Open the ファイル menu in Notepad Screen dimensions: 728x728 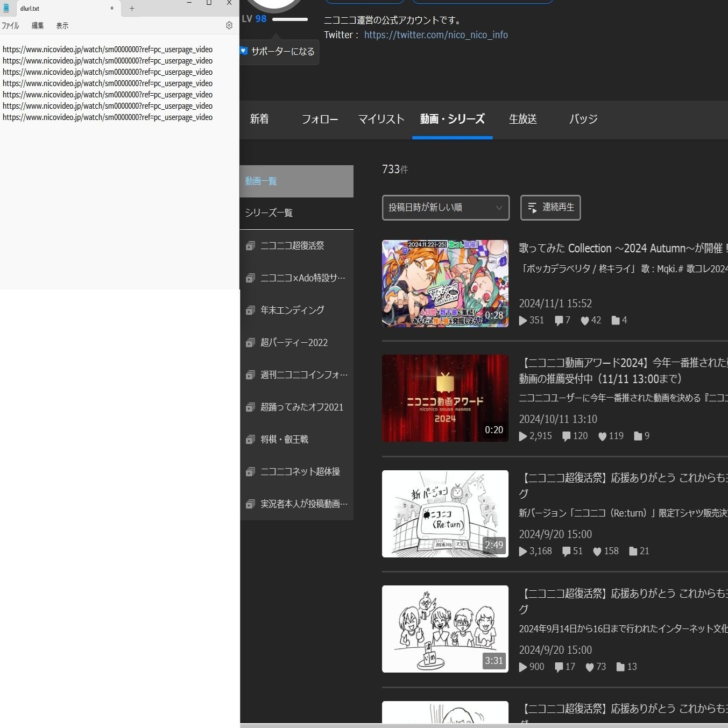pyautogui.click(x=10, y=25)
